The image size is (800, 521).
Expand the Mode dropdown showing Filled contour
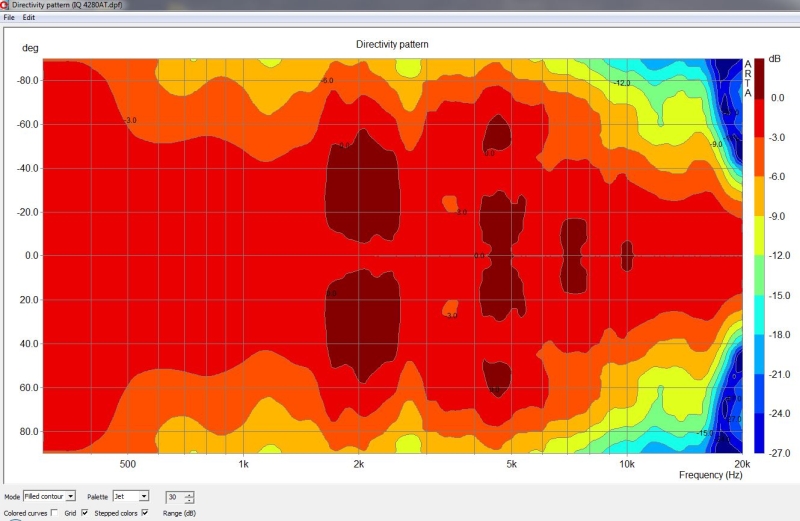70,496
